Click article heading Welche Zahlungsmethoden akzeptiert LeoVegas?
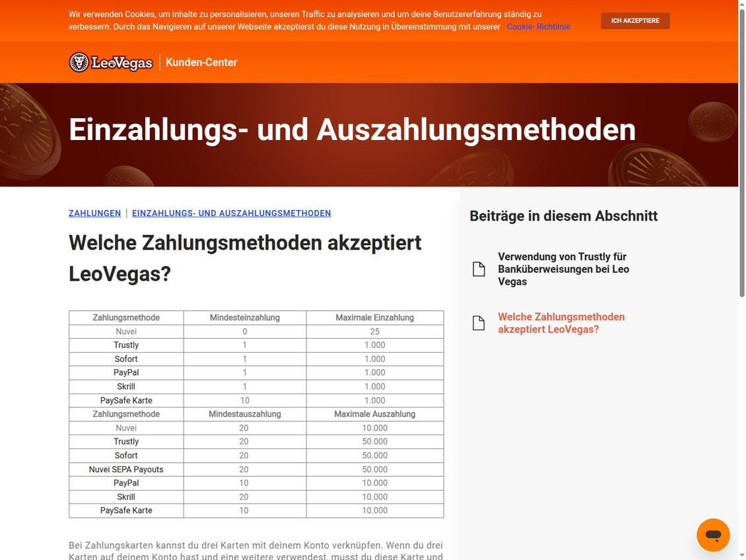Viewport: 746px width, 560px height. [245, 258]
